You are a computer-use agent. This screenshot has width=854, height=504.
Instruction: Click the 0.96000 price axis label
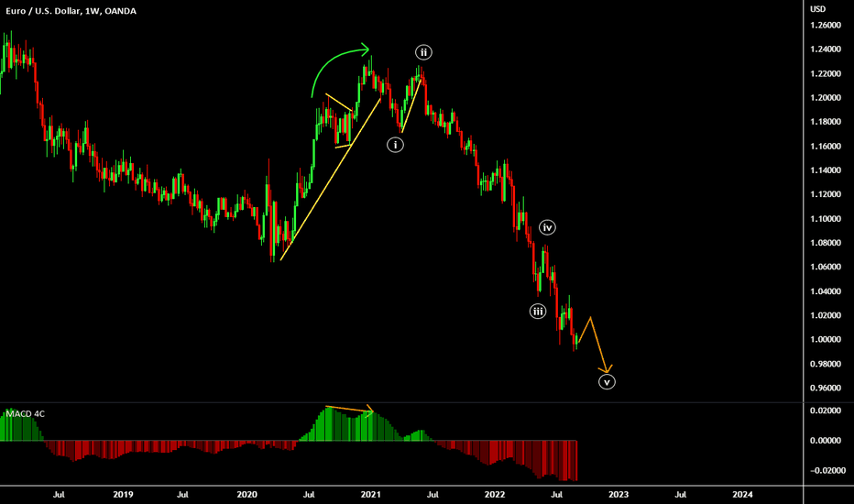click(x=825, y=388)
